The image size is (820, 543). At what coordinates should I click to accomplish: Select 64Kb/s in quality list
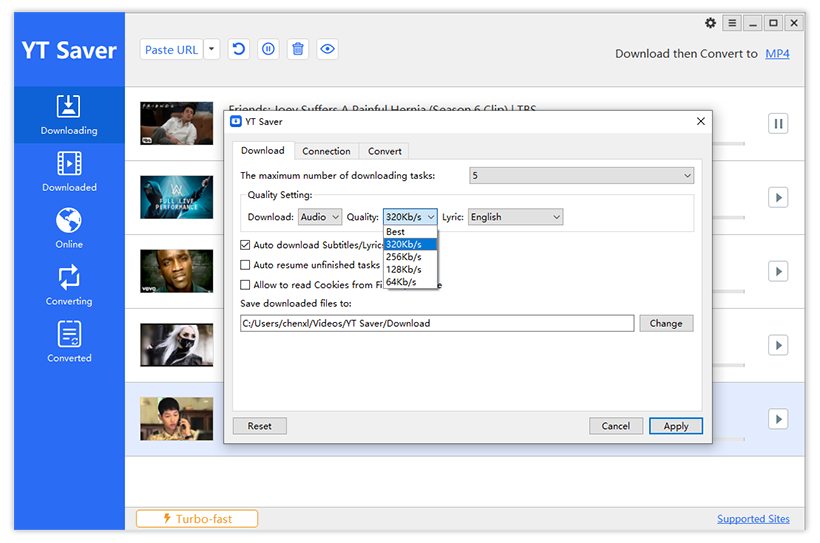click(410, 282)
